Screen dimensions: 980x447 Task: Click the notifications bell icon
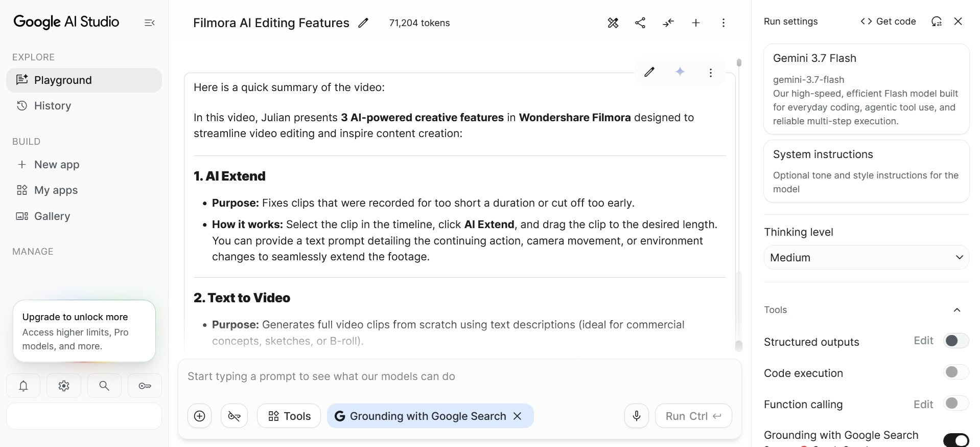[x=24, y=386]
